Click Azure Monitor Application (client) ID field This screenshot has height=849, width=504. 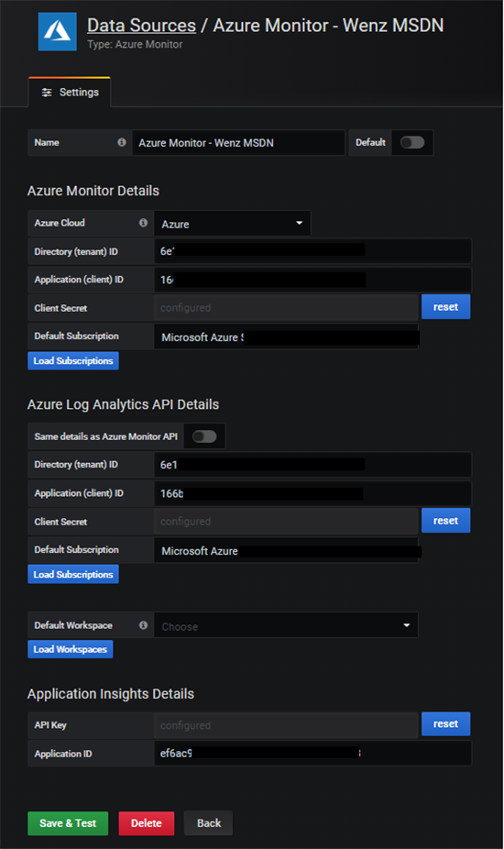312,280
